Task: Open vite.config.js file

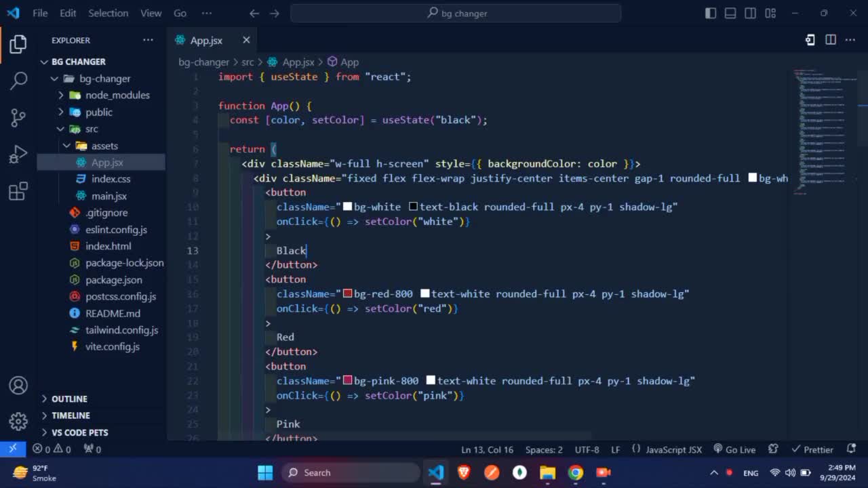Action: [x=100, y=346]
